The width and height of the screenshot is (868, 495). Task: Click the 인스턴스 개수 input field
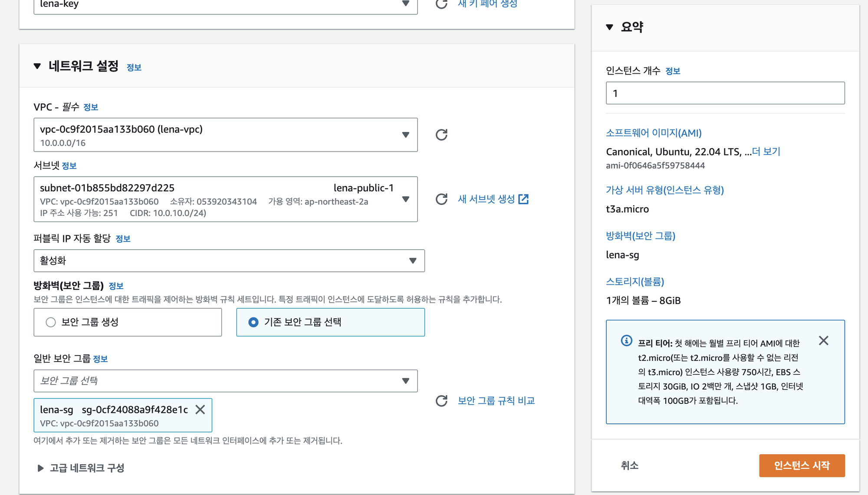725,93
